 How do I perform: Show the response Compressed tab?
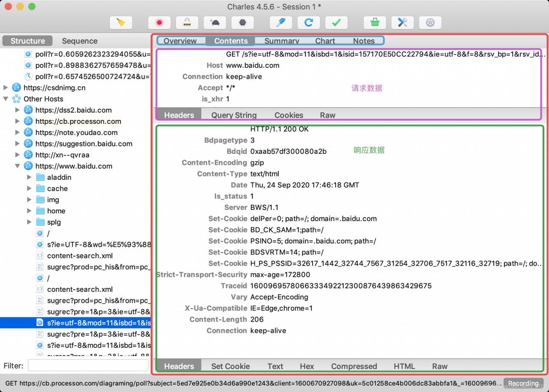coord(354,366)
